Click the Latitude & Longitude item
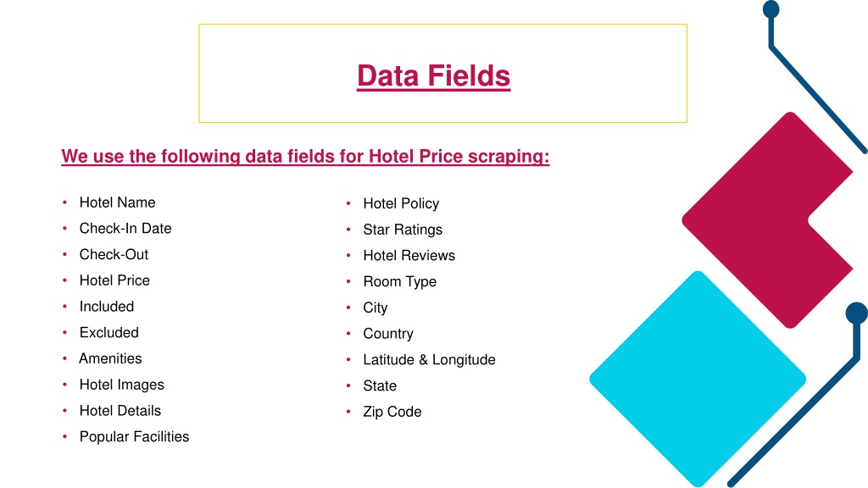 point(429,359)
